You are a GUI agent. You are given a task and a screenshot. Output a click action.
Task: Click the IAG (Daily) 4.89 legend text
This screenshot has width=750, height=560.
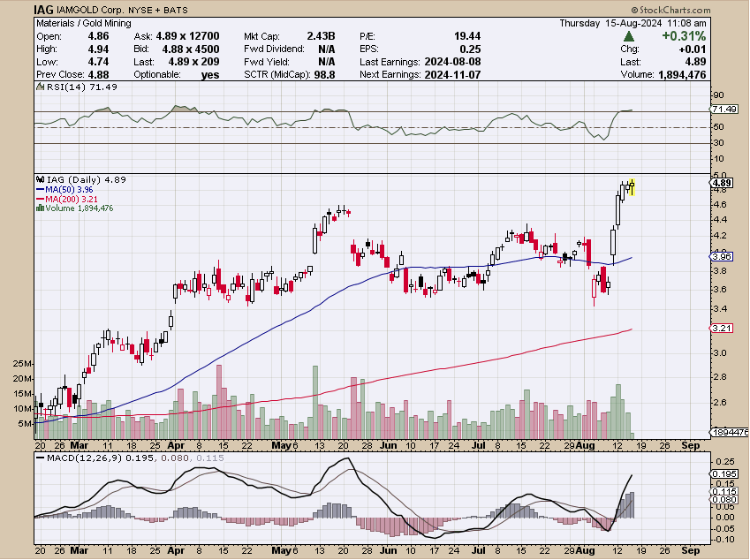coord(86,180)
